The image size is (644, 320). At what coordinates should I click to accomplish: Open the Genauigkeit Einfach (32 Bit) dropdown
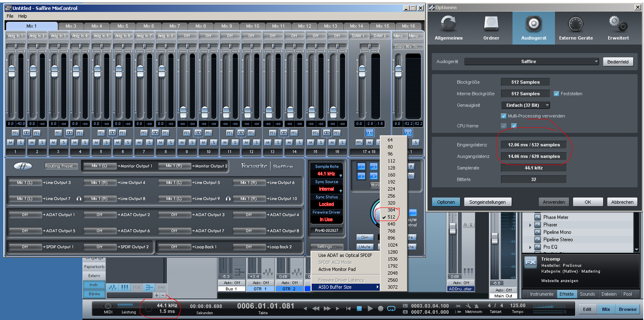526,105
